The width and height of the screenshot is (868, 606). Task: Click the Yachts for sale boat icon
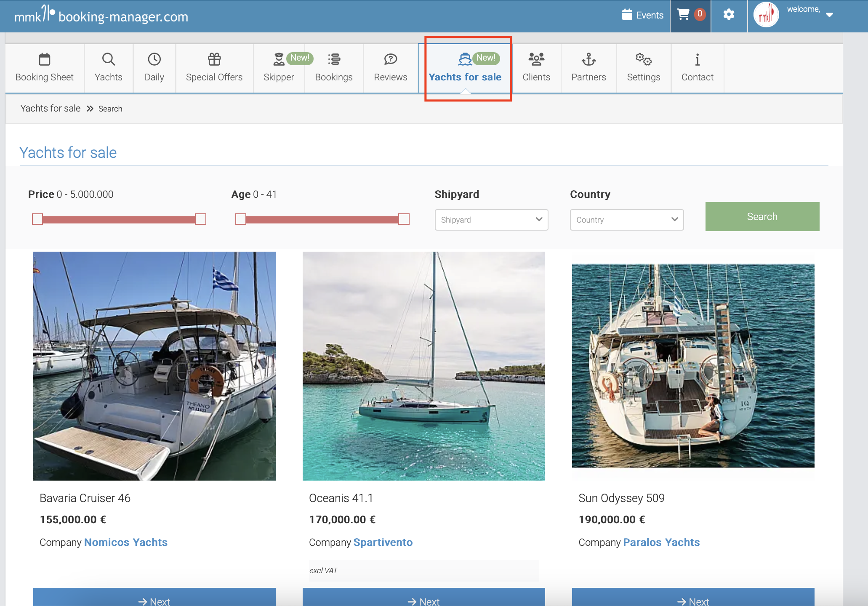pos(465,59)
